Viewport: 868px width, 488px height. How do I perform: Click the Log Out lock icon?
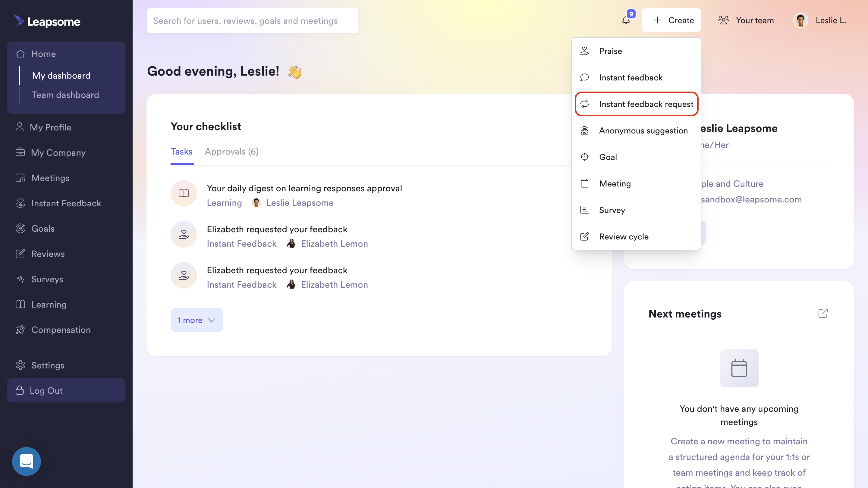pyautogui.click(x=20, y=390)
